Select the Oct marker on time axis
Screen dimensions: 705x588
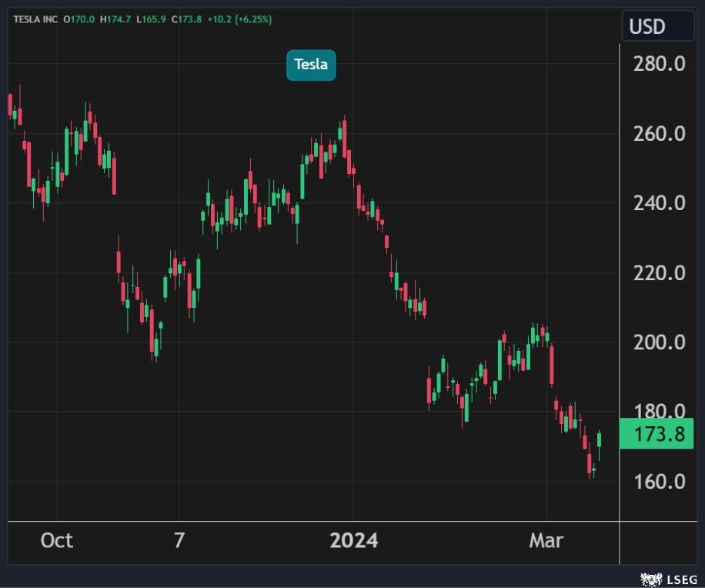click(57, 541)
